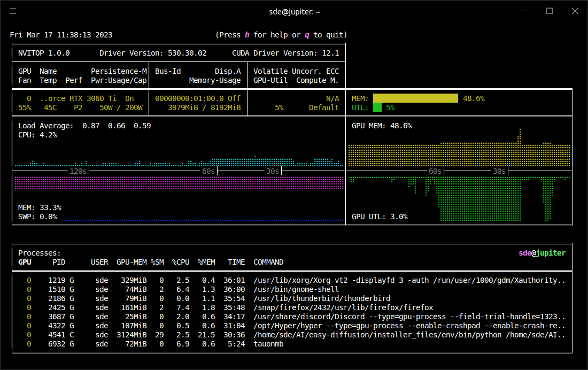This screenshot has width=588, height=370.
Task: Minimize the sde@jupiter terminal window
Action: pos(524,11)
